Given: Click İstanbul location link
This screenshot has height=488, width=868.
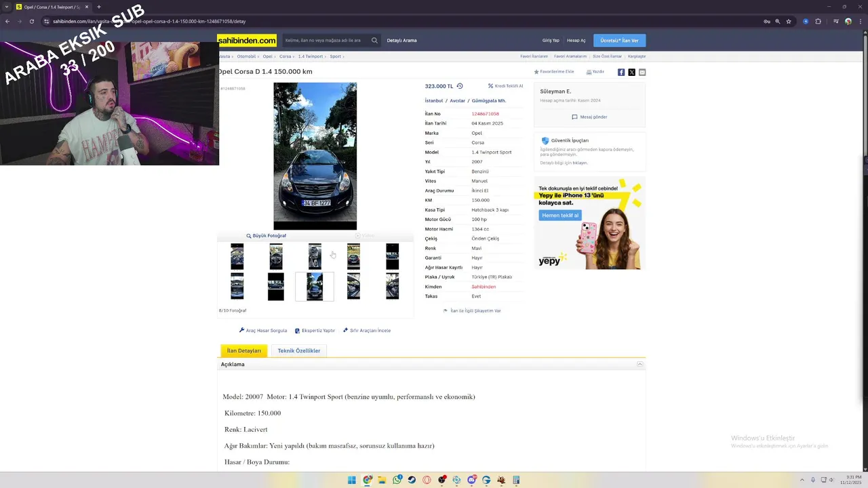Looking at the screenshot, I should 434,100.
